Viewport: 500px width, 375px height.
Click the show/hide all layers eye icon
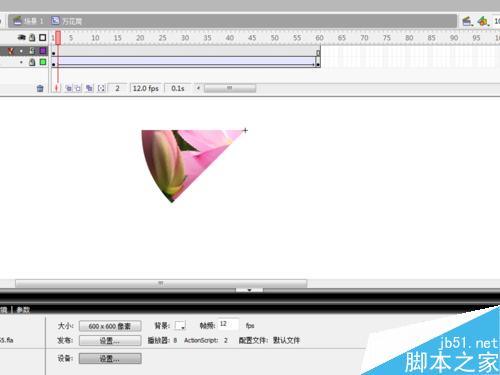22,37
